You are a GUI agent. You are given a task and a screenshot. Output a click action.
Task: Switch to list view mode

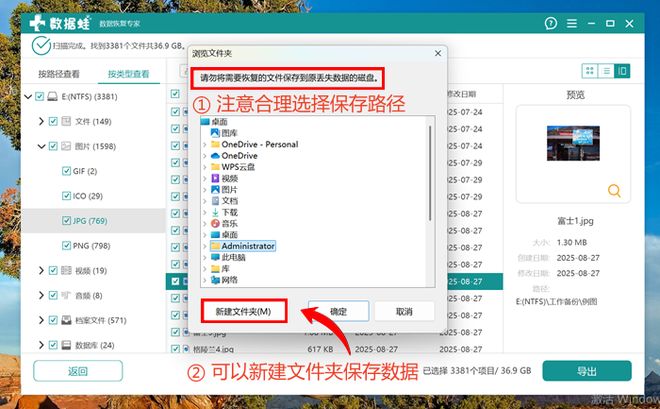pos(606,71)
